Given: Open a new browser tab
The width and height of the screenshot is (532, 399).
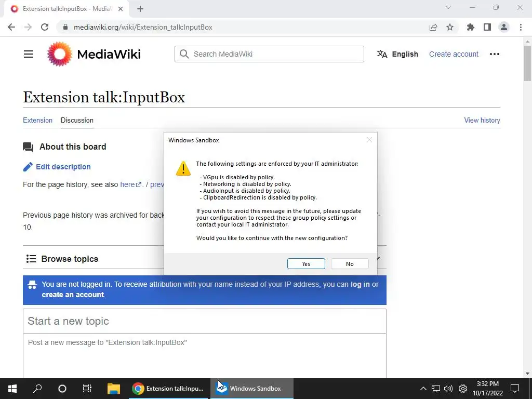Looking at the screenshot, I should 140,9.
